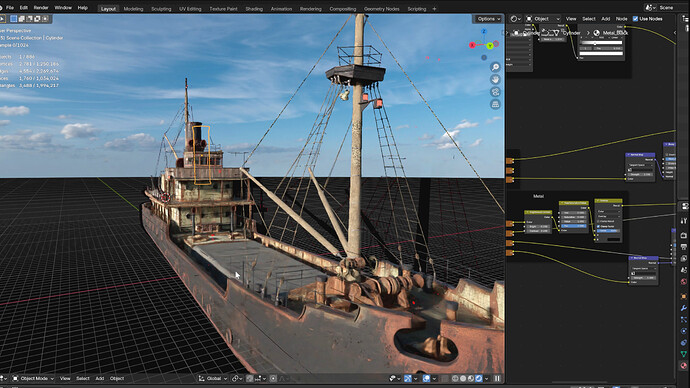Toggle proportional editing button
Screen dimensions: 690x388
coord(273,378)
